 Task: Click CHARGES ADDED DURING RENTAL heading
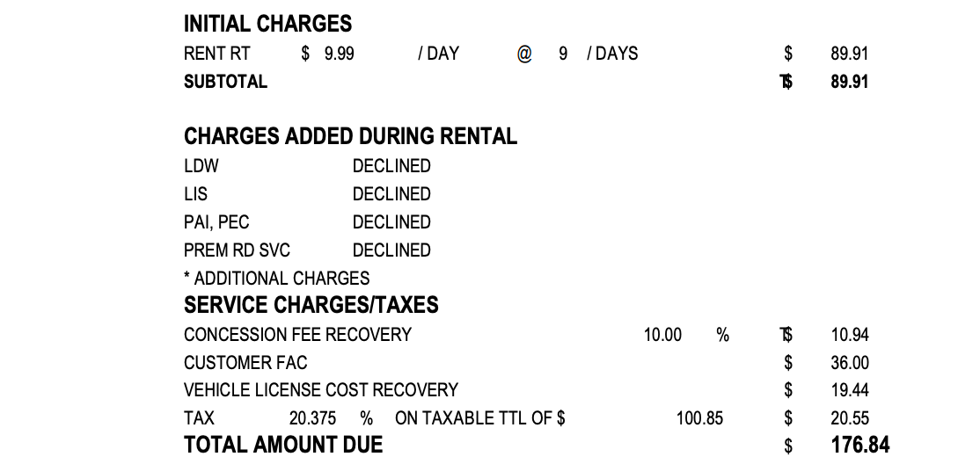pyautogui.click(x=350, y=136)
